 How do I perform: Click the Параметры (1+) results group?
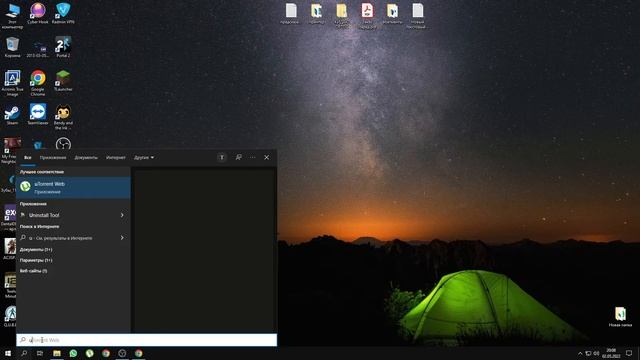[36, 260]
